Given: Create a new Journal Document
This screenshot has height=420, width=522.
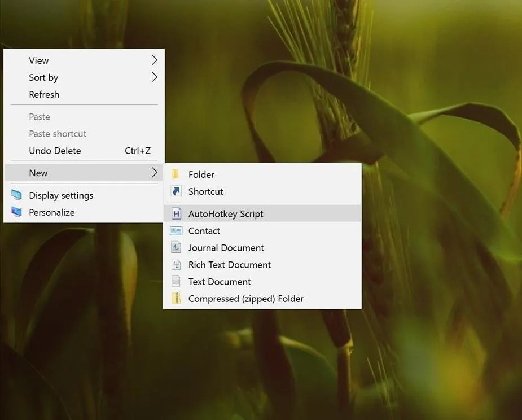Looking at the screenshot, I should click(262, 247).
